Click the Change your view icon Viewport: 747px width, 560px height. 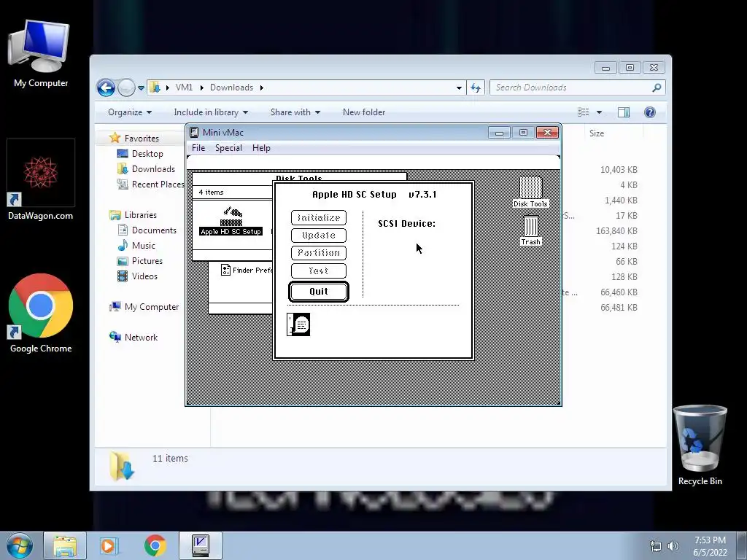pyautogui.click(x=584, y=112)
